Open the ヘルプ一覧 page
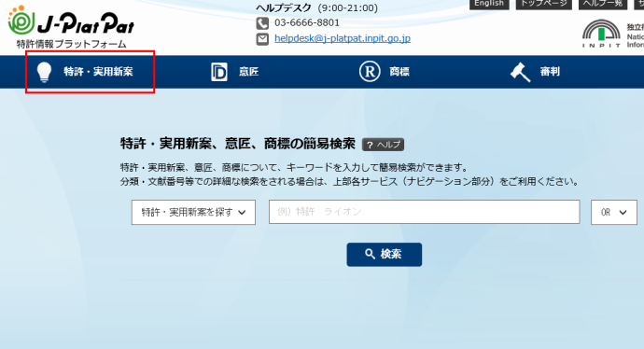This screenshot has height=349, width=644. coord(603,4)
